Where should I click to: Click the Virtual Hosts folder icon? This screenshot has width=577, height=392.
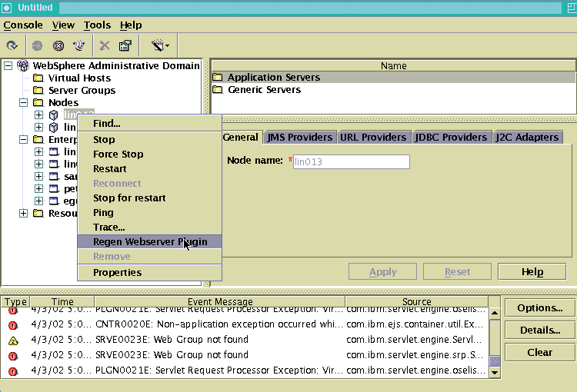click(38, 78)
